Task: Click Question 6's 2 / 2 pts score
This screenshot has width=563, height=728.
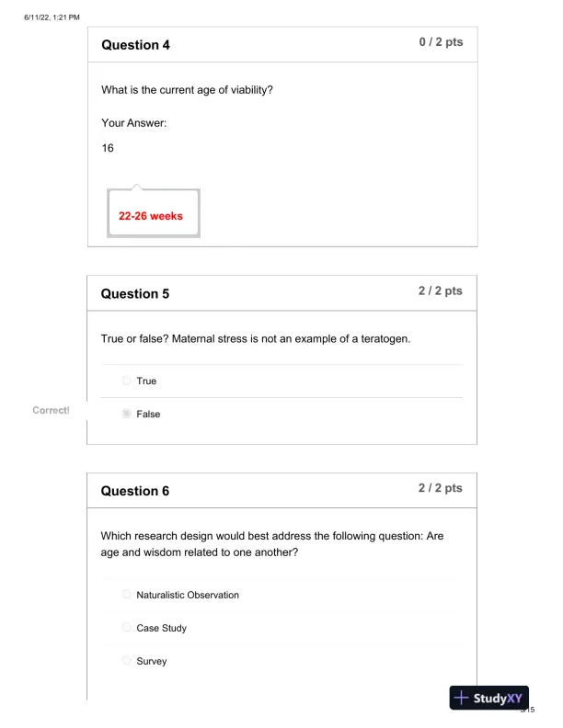Action: tap(440, 488)
